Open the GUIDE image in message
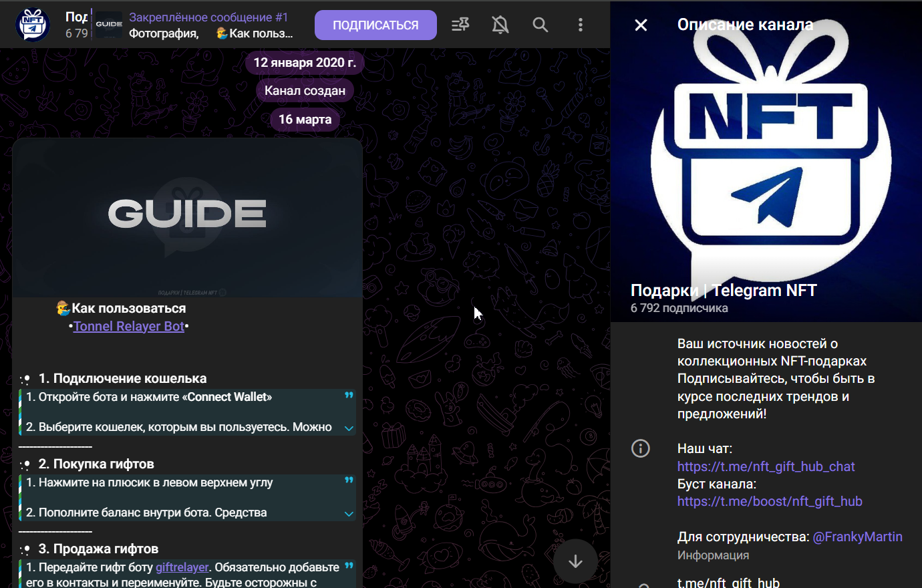This screenshot has width=922, height=588. click(188, 218)
